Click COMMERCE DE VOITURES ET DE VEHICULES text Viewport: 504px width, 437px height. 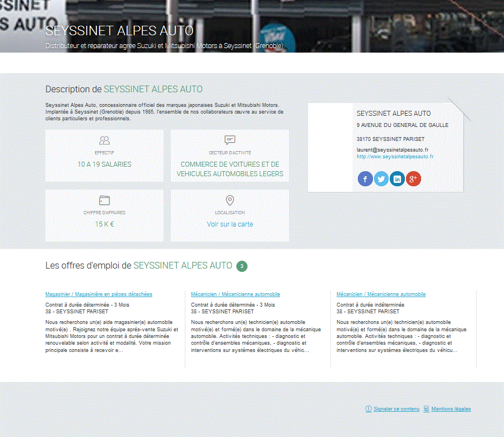[230, 169]
